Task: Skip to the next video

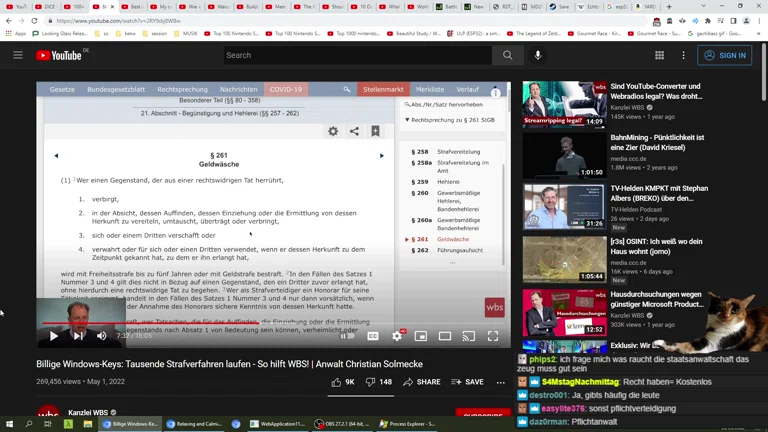Action: pyautogui.click(x=78, y=336)
